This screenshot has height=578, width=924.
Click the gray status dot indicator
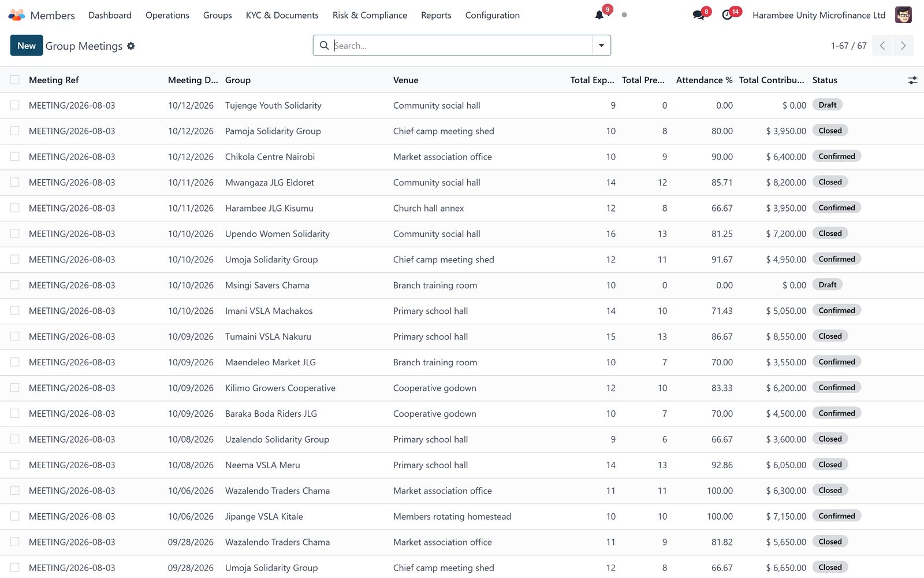click(624, 15)
